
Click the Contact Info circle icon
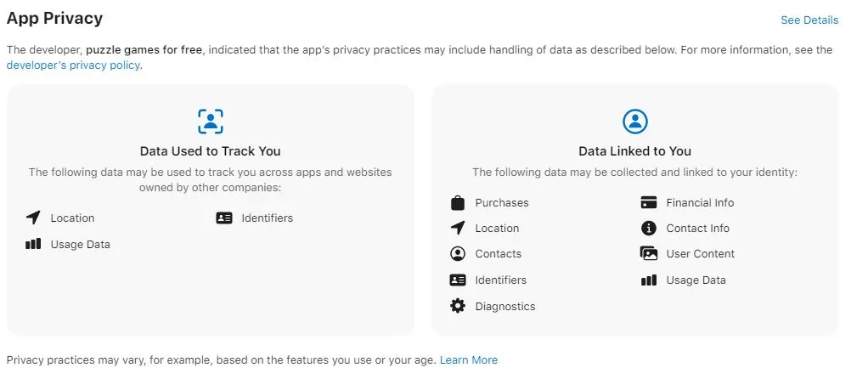(649, 229)
